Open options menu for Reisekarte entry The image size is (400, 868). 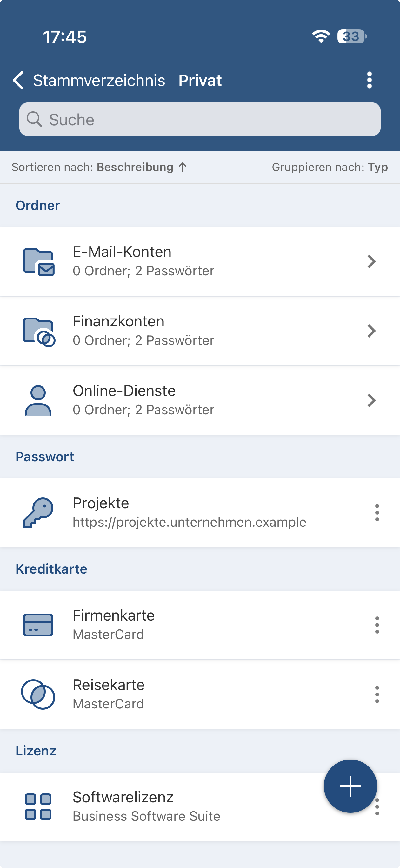click(x=377, y=694)
